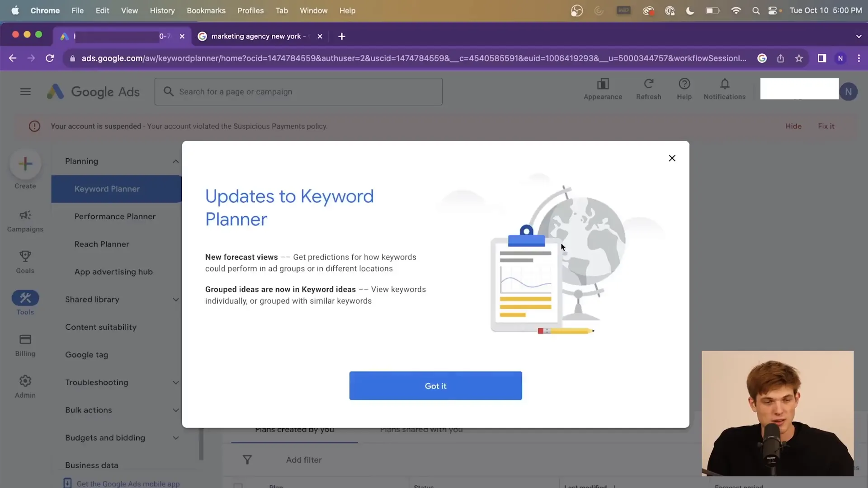Open the Window menu
Screen dimensions: 868x488
[x=313, y=10]
